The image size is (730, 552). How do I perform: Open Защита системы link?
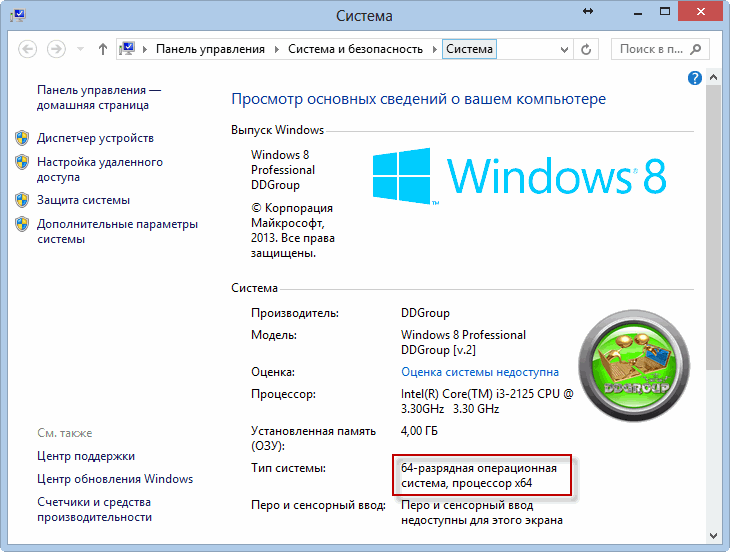[x=83, y=200]
